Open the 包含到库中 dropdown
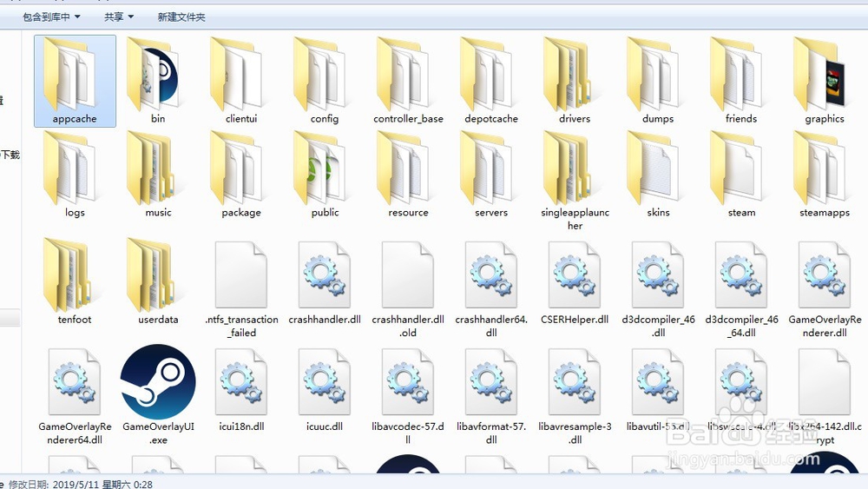The height and width of the screenshot is (489, 868). 51,17
